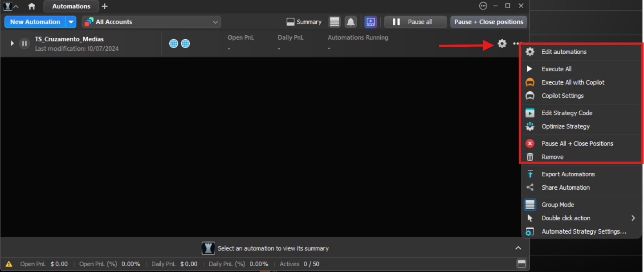Click the Open PnL column header

point(240,37)
